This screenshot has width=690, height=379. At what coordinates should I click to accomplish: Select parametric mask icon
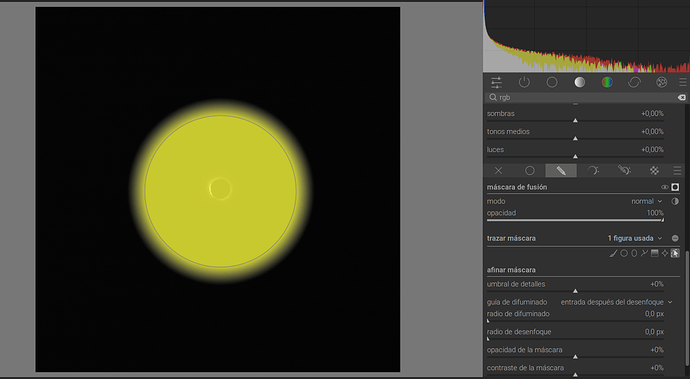coord(593,170)
